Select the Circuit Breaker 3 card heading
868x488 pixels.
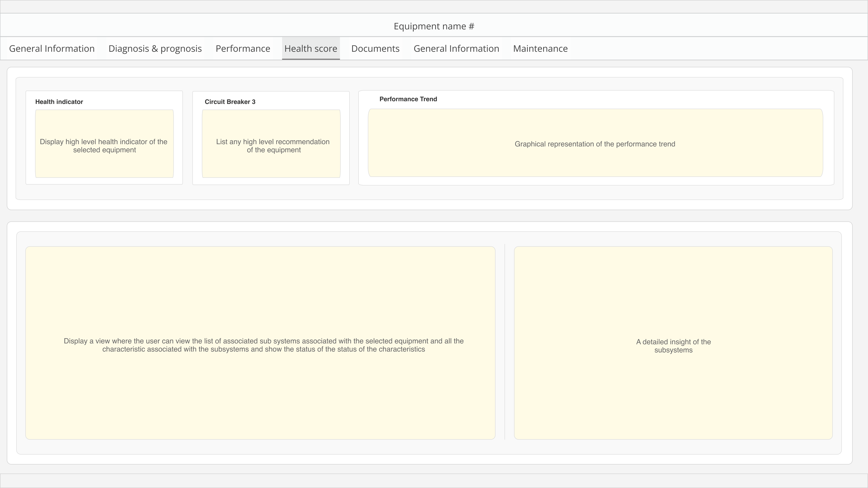click(x=230, y=102)
